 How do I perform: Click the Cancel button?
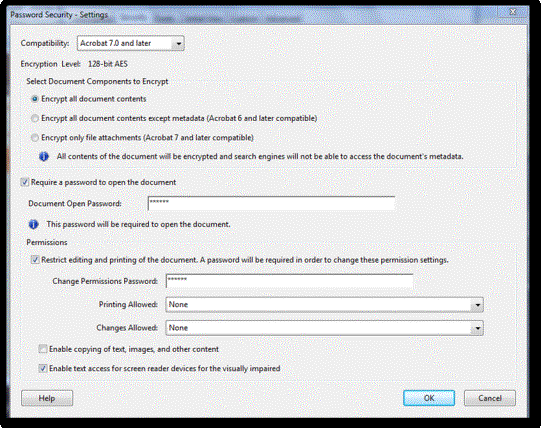(490, 398)
